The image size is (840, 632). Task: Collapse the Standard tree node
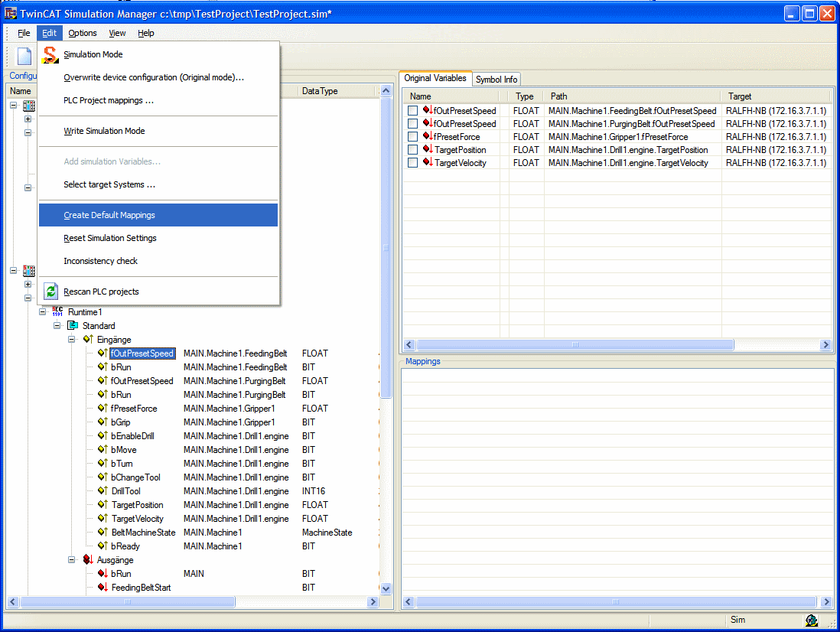coord(57,326)
